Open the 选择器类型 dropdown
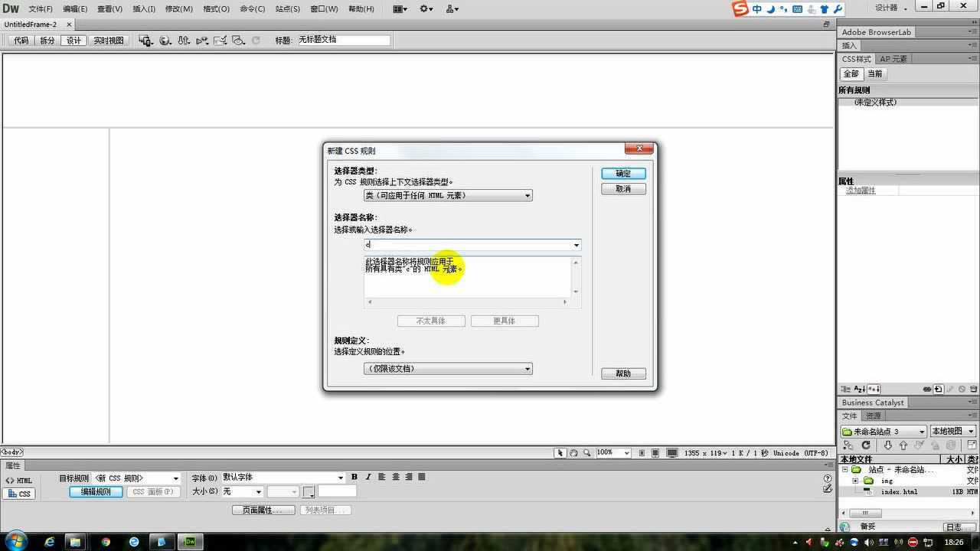 (x=448, y=195)
